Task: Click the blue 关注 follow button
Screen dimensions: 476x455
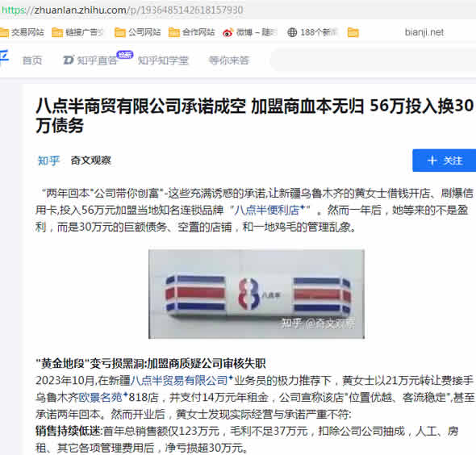Action: click(x=444, y=161)
